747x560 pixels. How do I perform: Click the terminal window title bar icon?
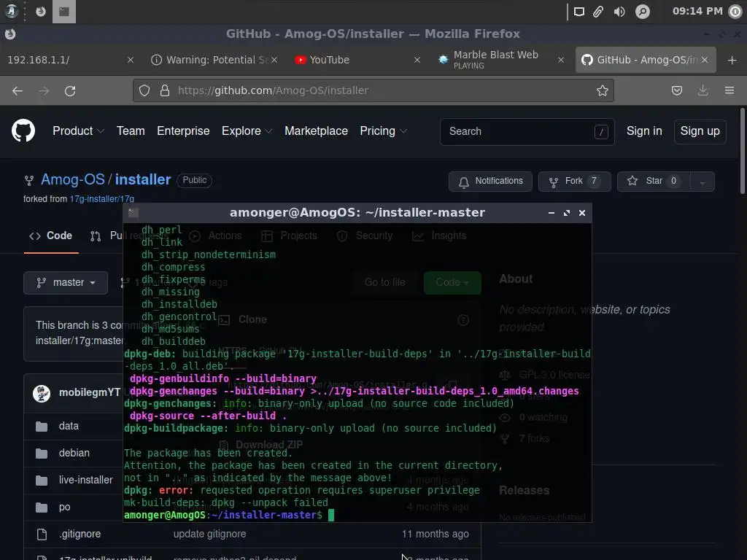tap(133, 213)
